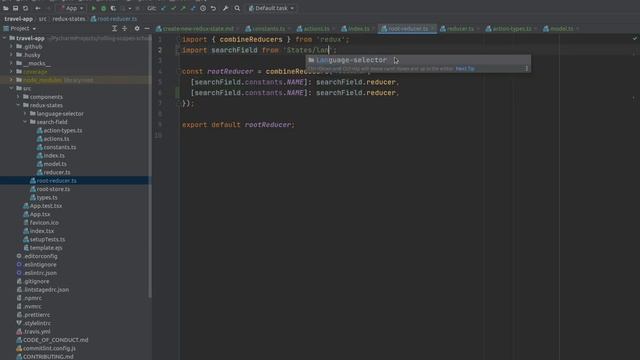The height and width of the screenshot is (360, 640).
Task: Open App.test.tsx in the project tree
Action: coord(46,206)
